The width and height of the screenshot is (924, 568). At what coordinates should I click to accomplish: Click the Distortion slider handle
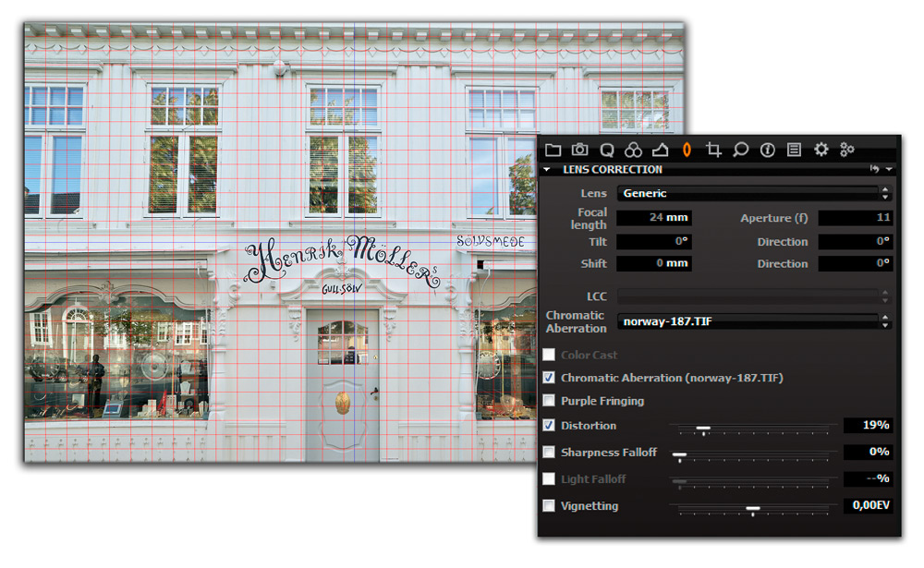(x=703, y=429)
